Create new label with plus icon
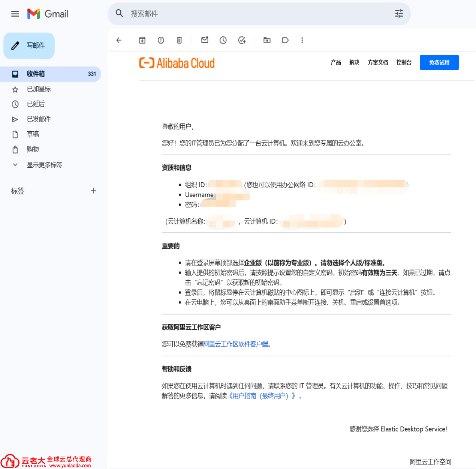 coord(93,191)
